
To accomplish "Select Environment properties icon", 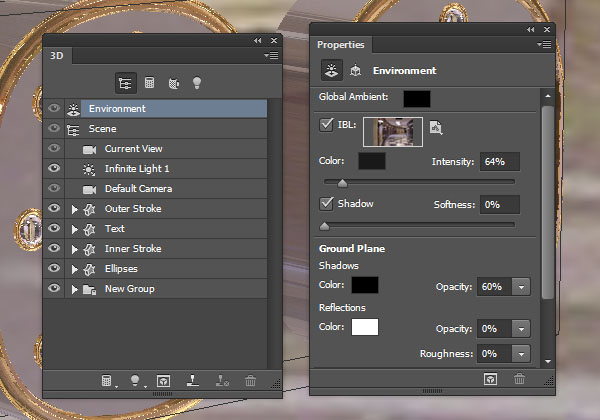I will point(331,70).
